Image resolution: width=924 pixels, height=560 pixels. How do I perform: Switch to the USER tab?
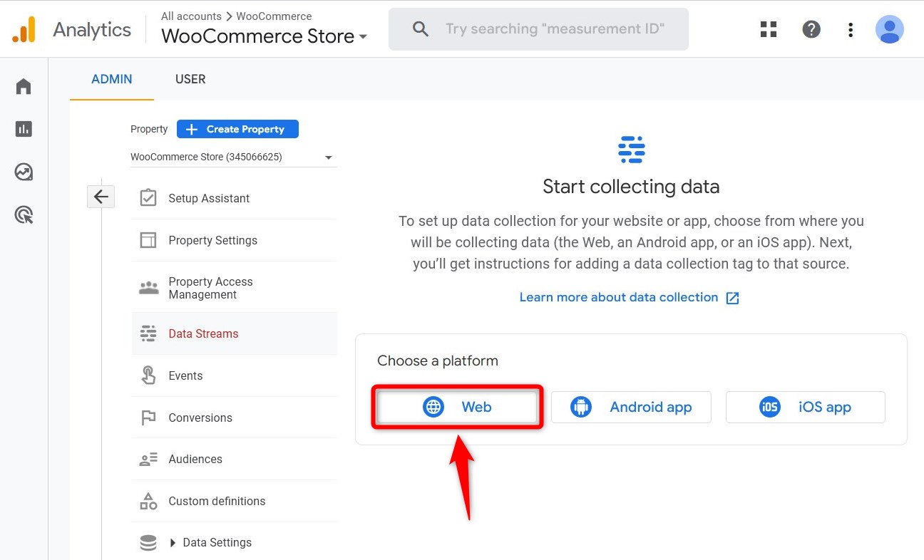[x=190, y=79]
